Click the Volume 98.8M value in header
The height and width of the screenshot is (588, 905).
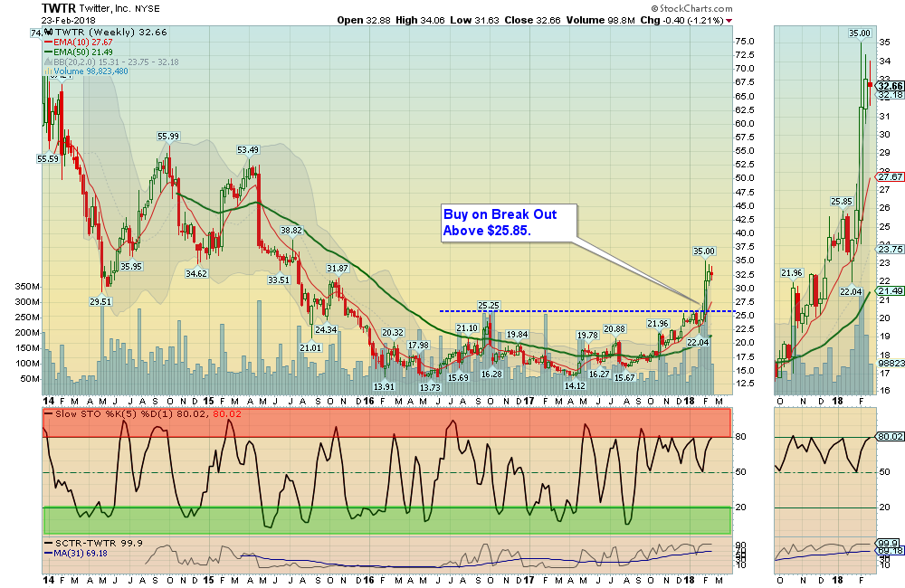[x=600, y=20]
